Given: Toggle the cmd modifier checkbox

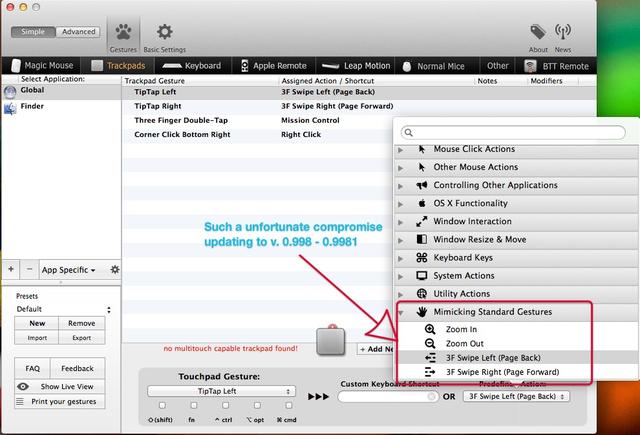Looking at the screenshot, I should point(289,405).
